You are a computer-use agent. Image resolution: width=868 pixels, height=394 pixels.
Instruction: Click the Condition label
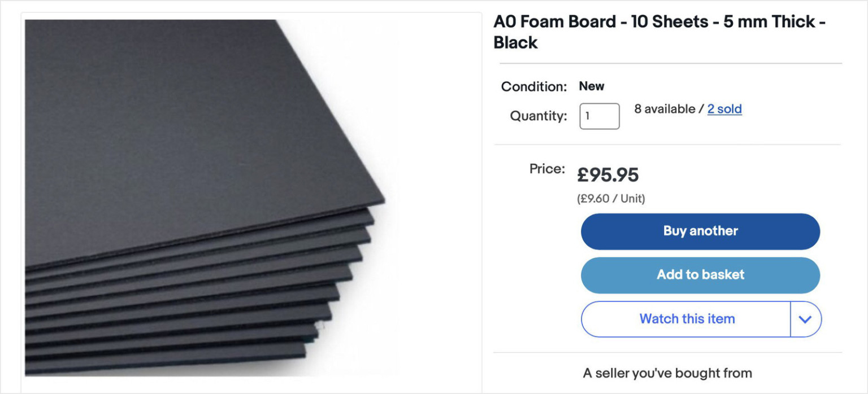click(x=533, y=87)
